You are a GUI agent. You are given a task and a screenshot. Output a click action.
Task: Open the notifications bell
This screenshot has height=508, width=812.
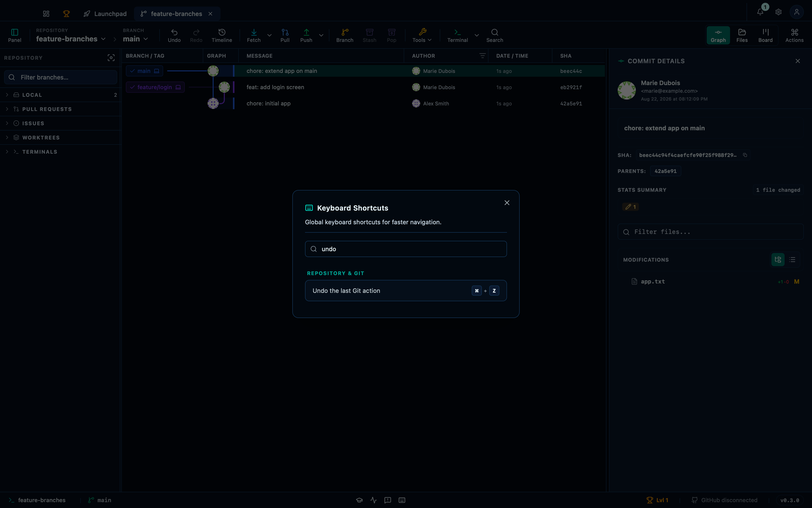tap(760, 12)
